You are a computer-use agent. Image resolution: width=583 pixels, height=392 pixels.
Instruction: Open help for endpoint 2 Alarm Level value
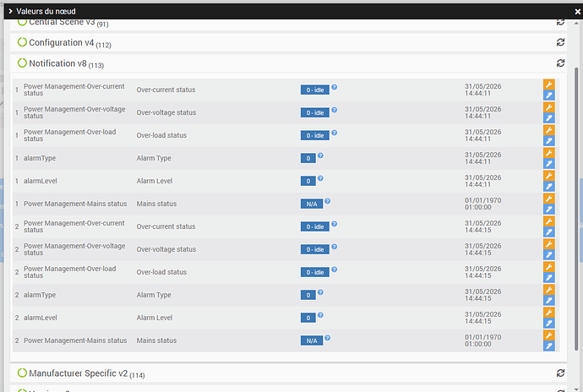tap(320, 315)
